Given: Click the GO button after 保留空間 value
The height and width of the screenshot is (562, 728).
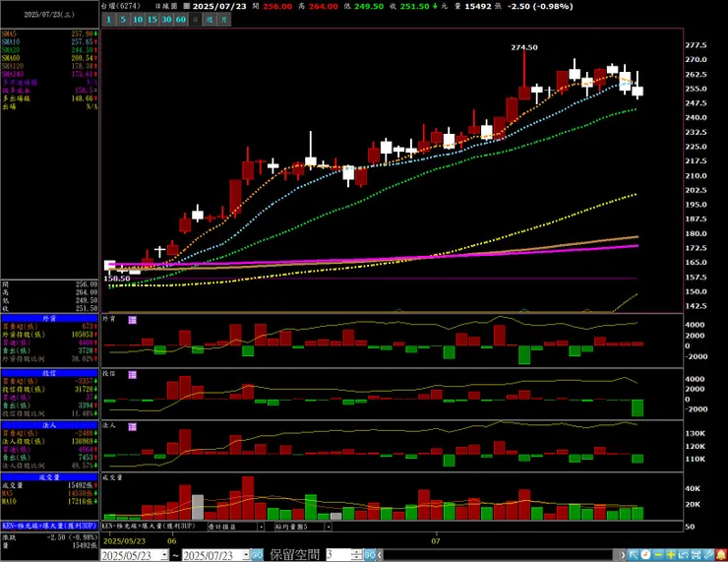Looking at the screenshot, I should pos(370,554).
